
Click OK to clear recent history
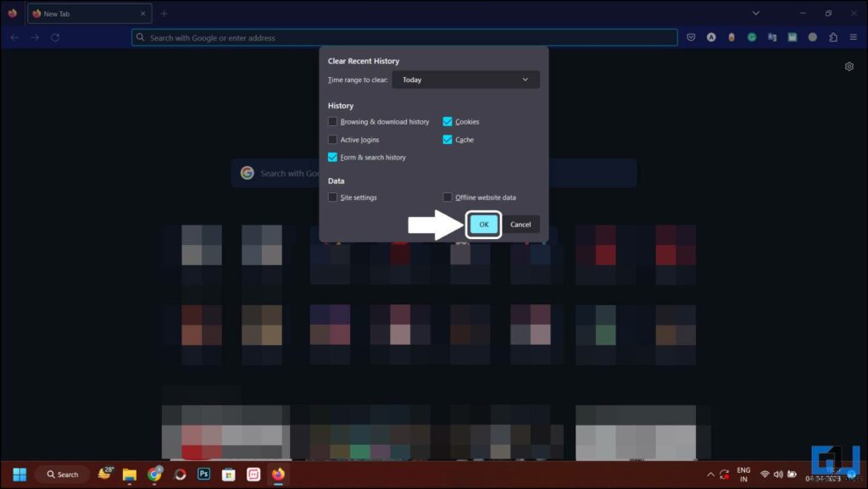point(483,224)
